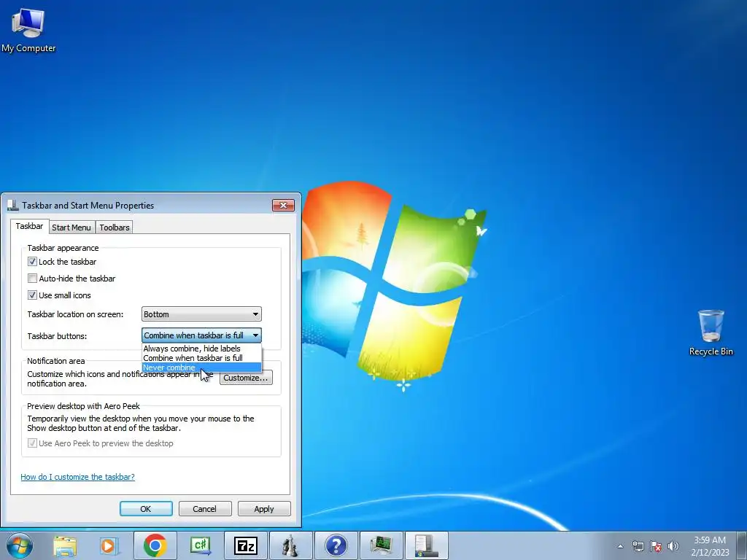Click the Cancel button
Image resolution: width=747 pixels, height=560 pixels.
[x=205, y=508]
